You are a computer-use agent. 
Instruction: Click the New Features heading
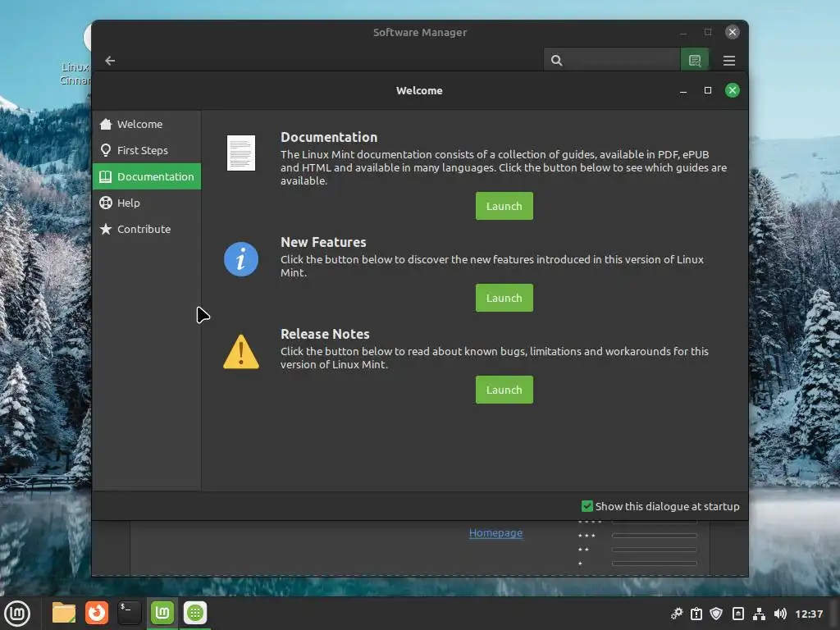coord(323,242)
